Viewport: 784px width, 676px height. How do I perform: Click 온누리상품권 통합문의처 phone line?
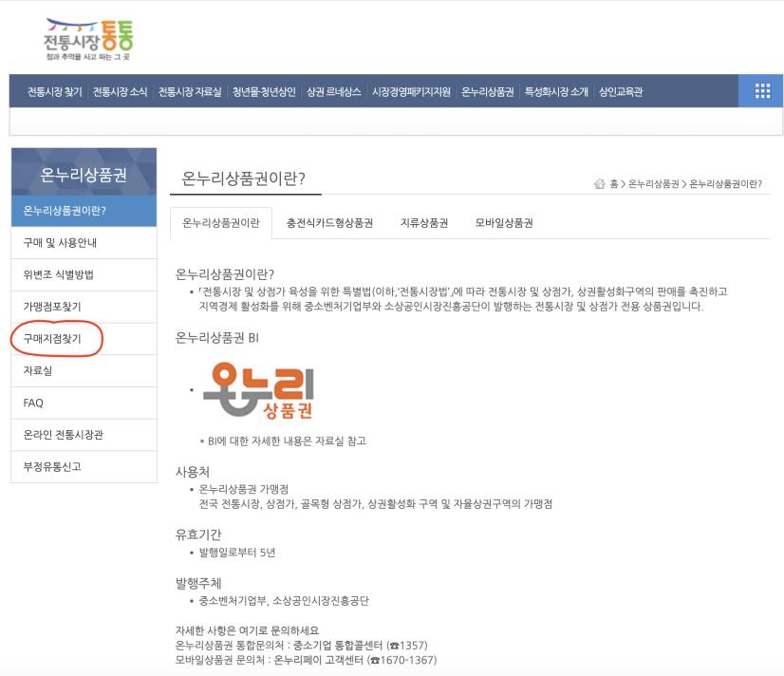[302, 646]
